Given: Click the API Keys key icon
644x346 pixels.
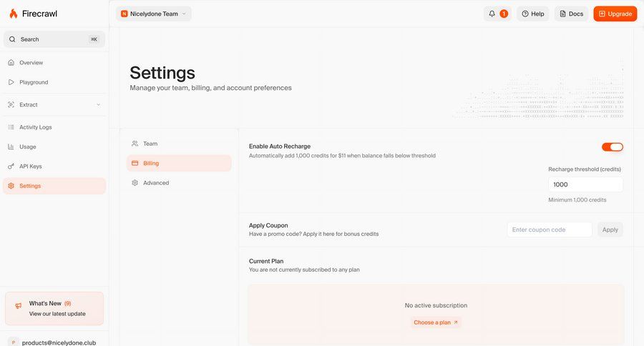Looking at the screenshot, I should [11, 167].
